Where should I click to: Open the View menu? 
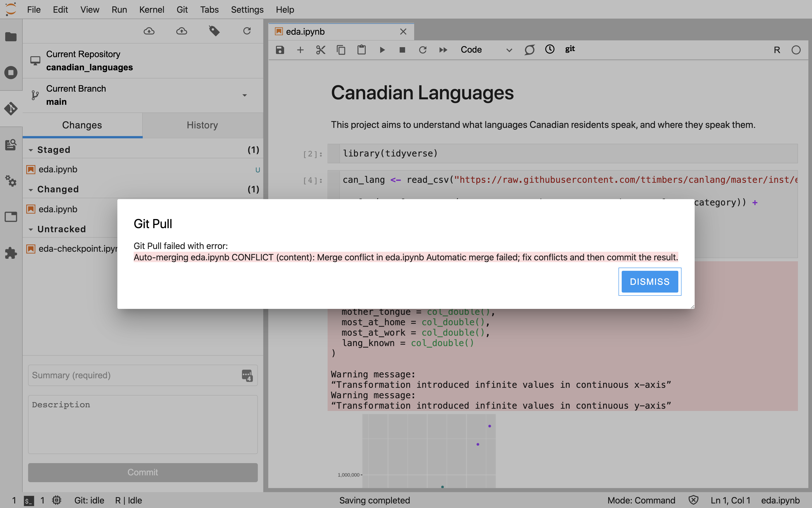[x=89, y=9]
